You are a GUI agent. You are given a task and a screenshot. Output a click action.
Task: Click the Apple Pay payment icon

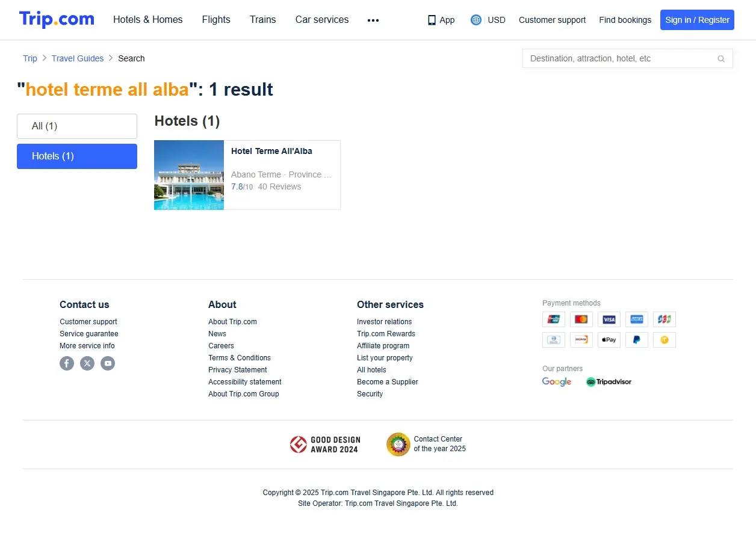(609, 340)
